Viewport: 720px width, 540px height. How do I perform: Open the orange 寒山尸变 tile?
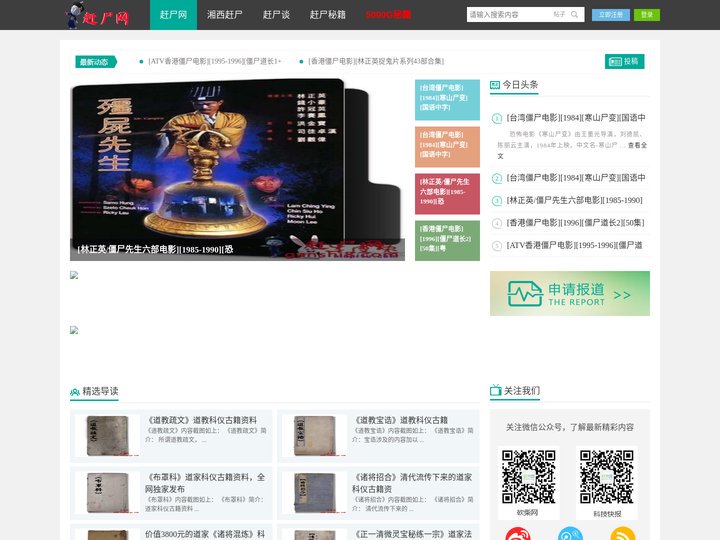447,147
